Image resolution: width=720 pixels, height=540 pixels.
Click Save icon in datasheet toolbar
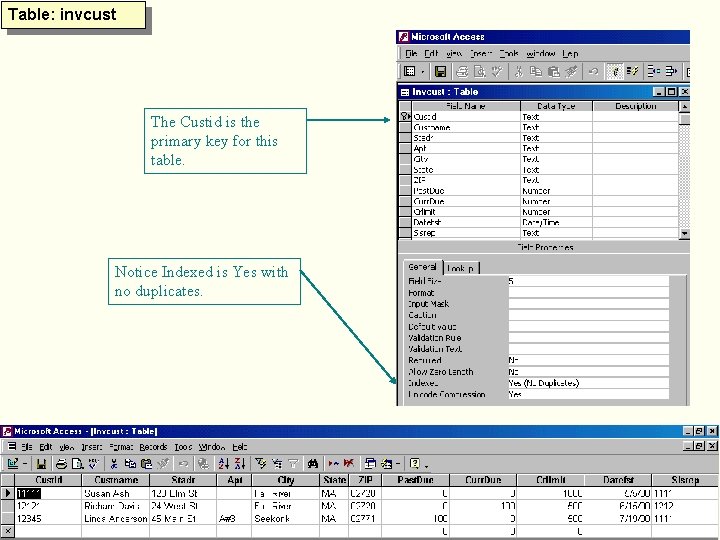pos(41,464)
